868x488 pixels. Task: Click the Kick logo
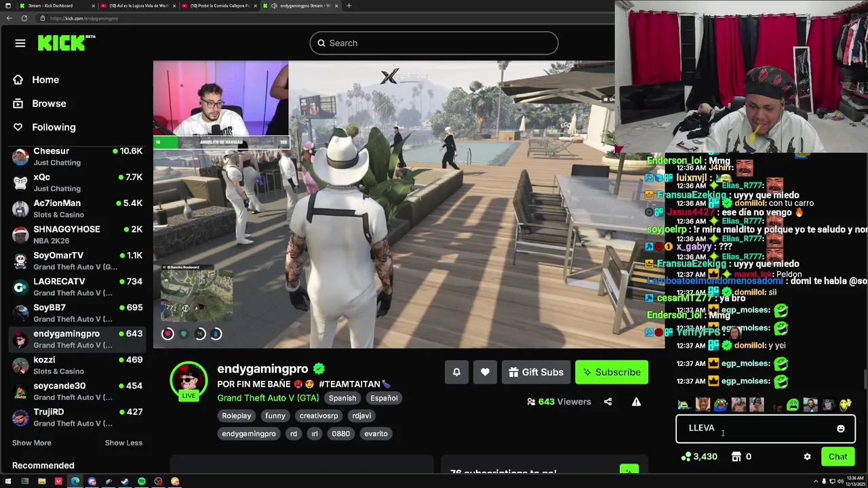coord(66,43)
